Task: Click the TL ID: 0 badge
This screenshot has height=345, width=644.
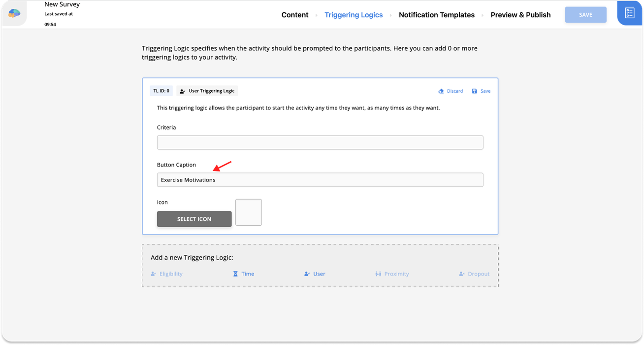Action: click(161, 91)
